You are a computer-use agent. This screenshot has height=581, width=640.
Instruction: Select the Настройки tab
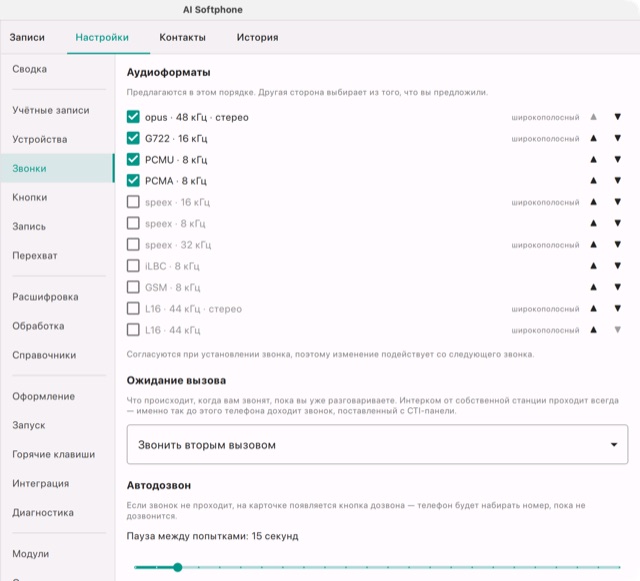[102, 37]
